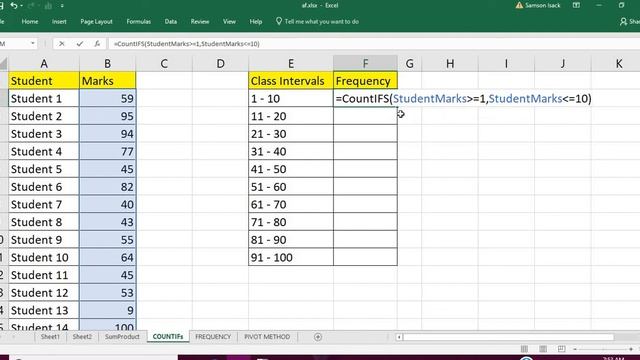The height and width of the screenshot is (360, 640).
Task: Click the Tell me lightbulb icon
Action: pos(279,21)
